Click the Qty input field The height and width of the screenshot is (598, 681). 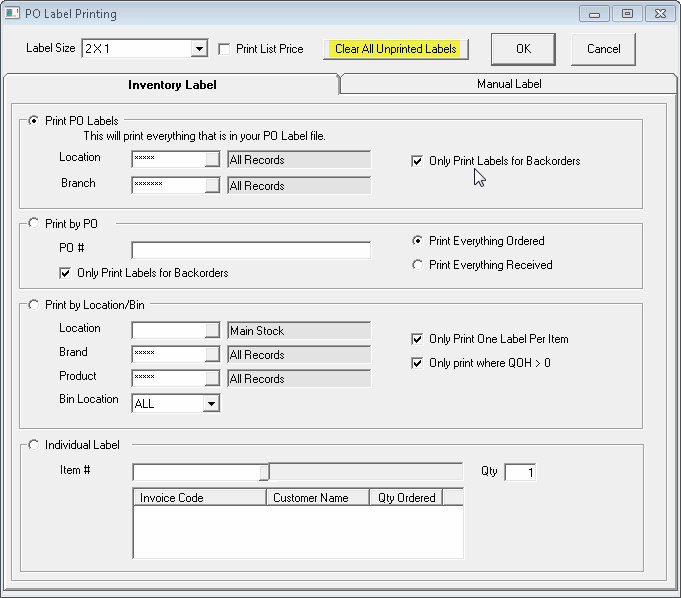point(520,472)
